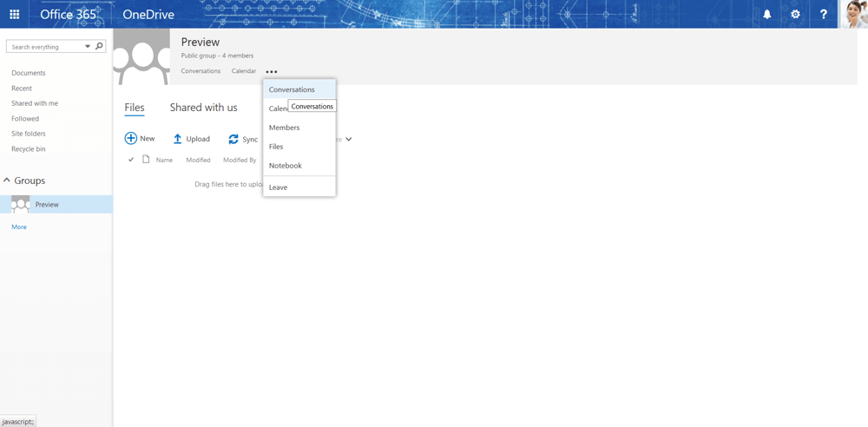Open the user profile picture

click(x=854, y=14)
